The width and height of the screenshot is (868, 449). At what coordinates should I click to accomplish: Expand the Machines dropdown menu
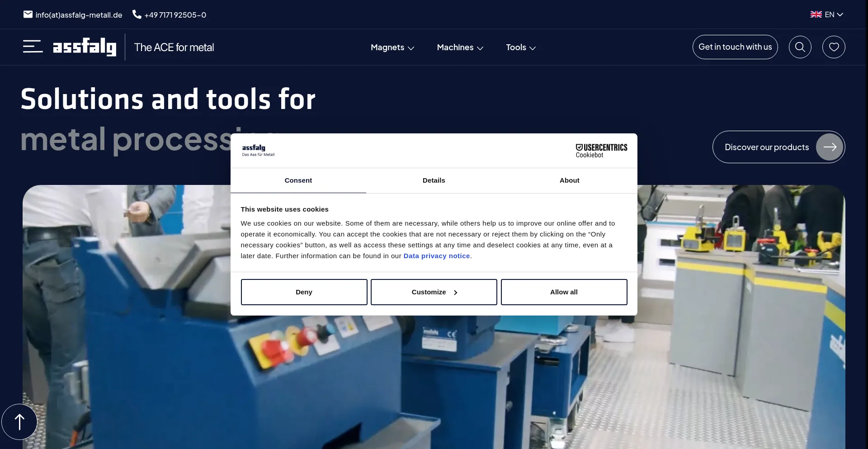460,47
